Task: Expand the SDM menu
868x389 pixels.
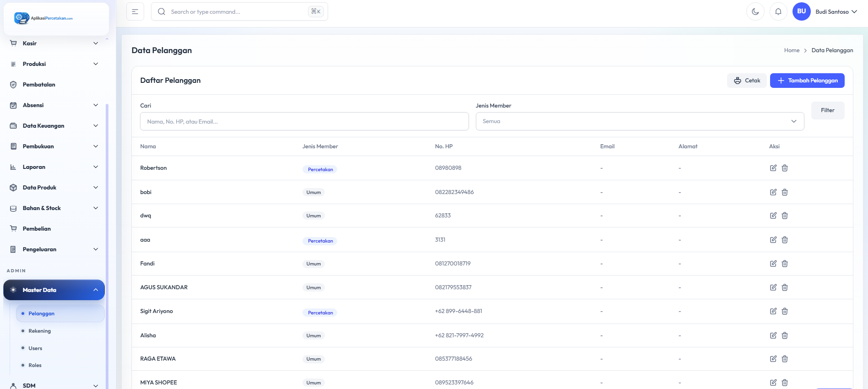Action: (x=54, y=385)
